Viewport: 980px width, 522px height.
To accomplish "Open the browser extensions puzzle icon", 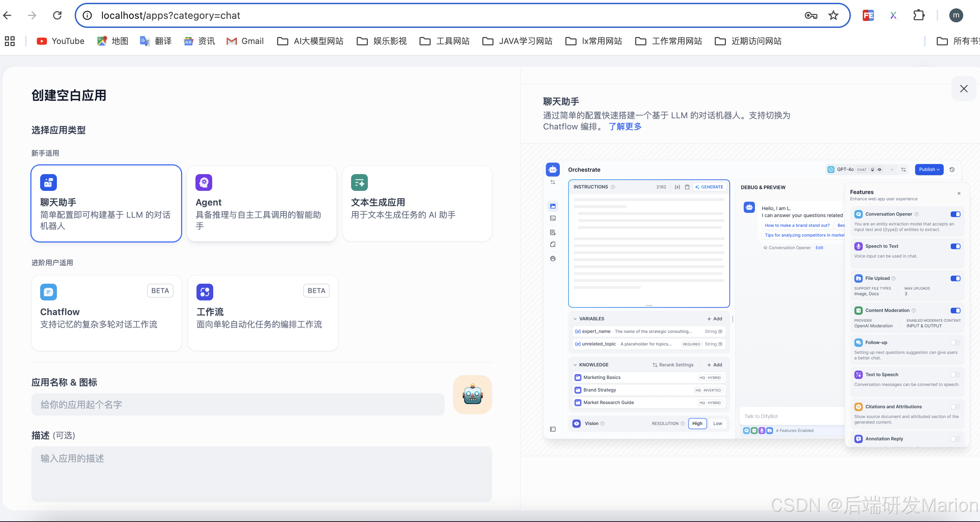I will 919,15.
